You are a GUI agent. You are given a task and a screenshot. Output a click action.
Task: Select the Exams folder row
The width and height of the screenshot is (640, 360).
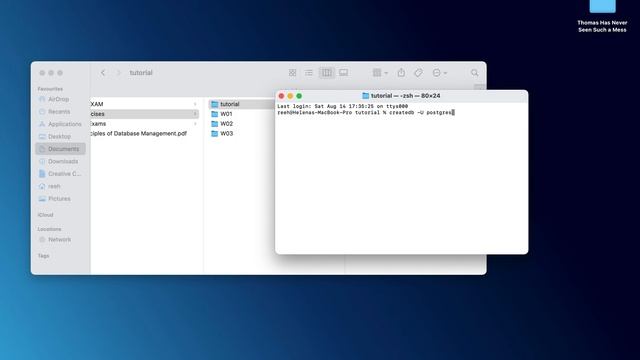144,124
